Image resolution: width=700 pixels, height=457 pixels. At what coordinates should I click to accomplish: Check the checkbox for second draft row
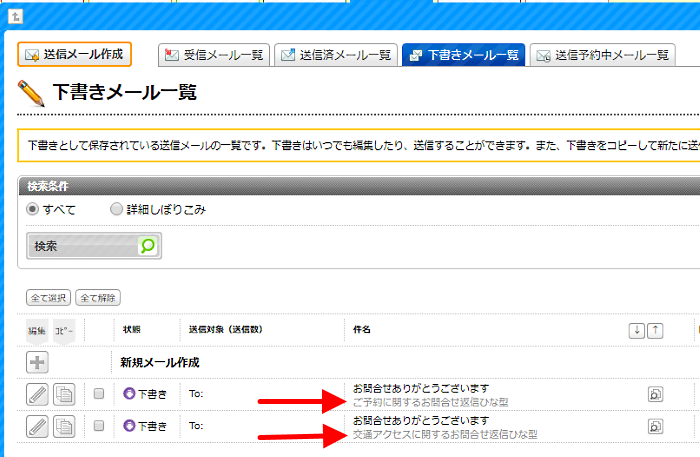(x=99, y=426)
